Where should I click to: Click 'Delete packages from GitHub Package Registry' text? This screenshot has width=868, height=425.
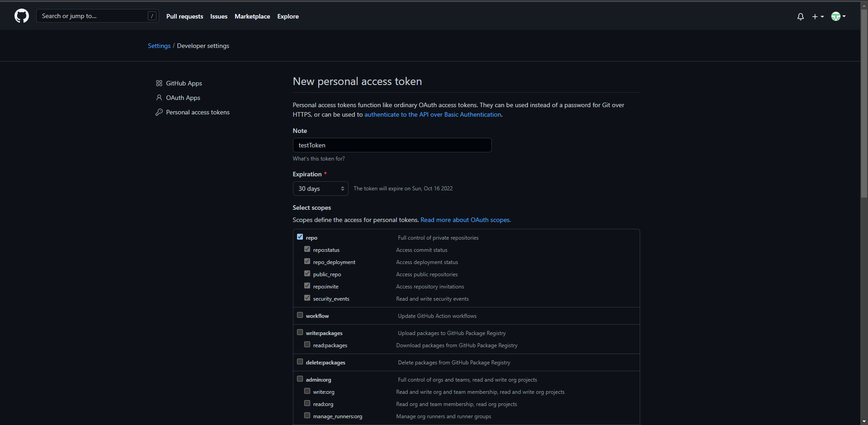pos(454,363)
